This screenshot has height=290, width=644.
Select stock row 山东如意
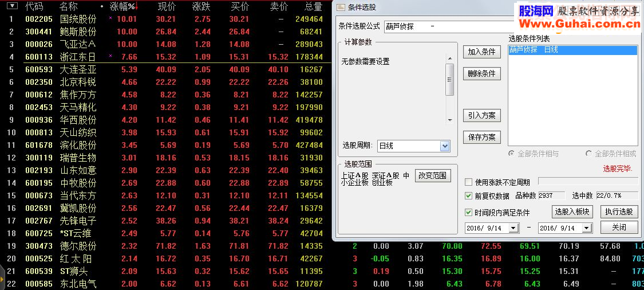point(165,170)
